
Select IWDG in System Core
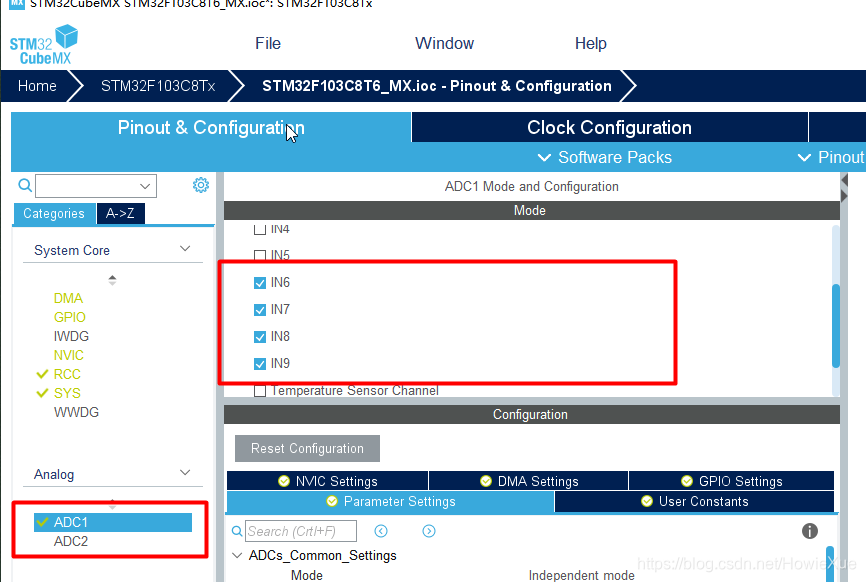[71, 336]
